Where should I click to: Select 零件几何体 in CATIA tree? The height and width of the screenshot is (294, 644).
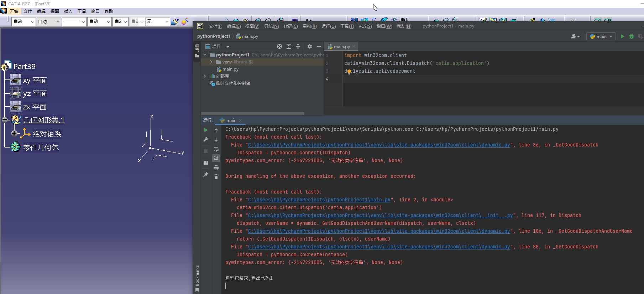[x=35, y=147]
